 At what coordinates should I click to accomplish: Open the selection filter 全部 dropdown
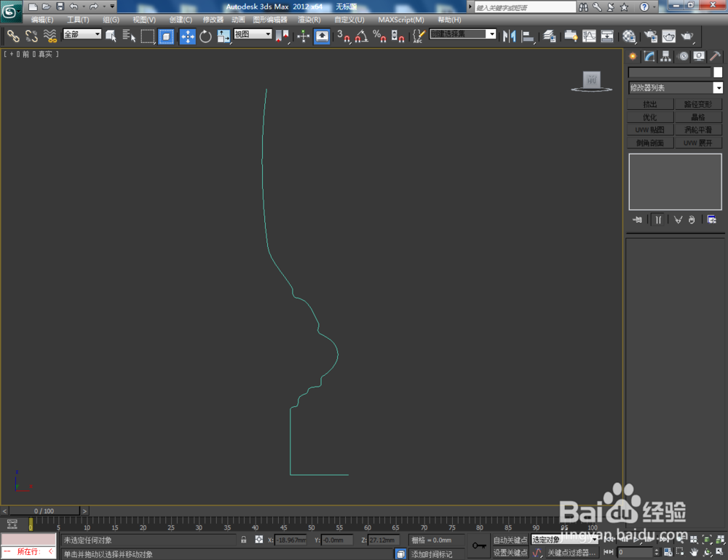click(x=82, y=34)
